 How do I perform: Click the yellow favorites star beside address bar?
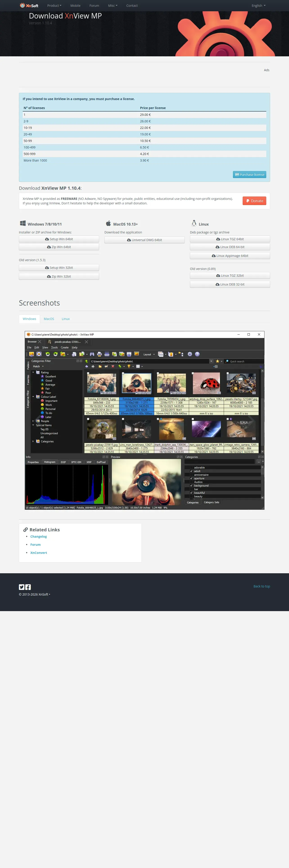pyautogui.click(x=217, y=361)
